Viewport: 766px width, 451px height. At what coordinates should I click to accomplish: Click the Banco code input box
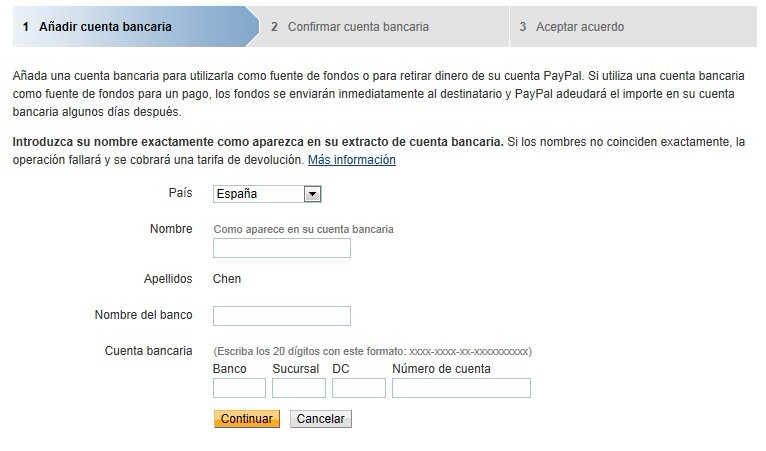tap(239, 388)
